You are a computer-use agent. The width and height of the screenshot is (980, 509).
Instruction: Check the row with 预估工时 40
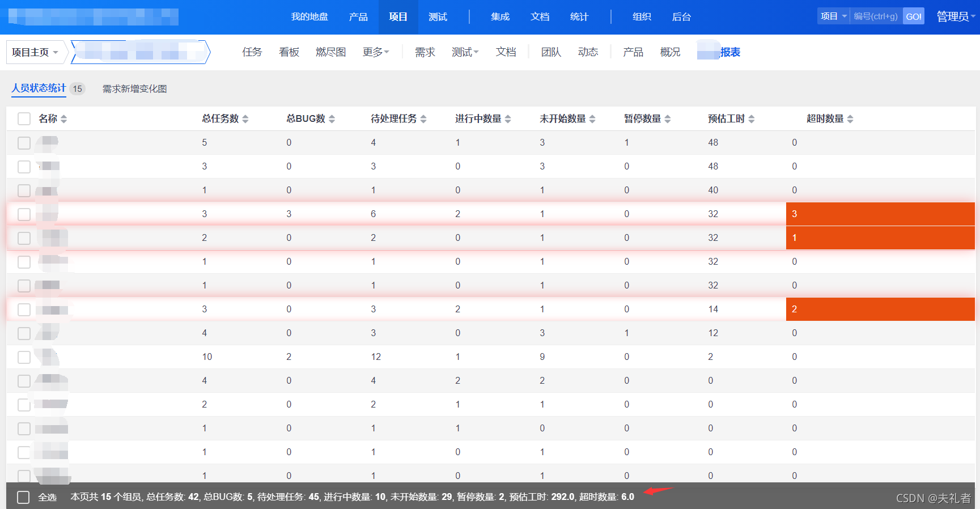coord(24,190)
